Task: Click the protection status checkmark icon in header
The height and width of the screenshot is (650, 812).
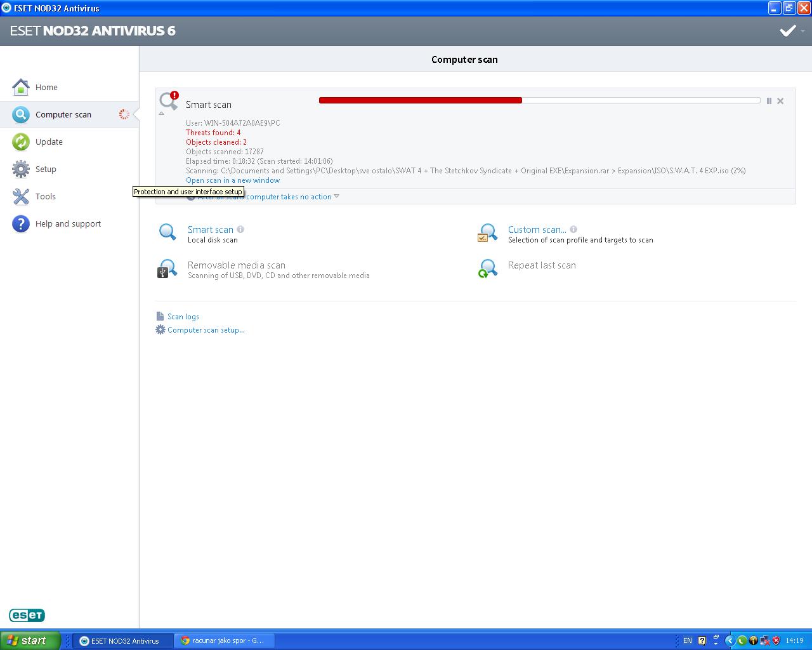Action: click(788, 30)
